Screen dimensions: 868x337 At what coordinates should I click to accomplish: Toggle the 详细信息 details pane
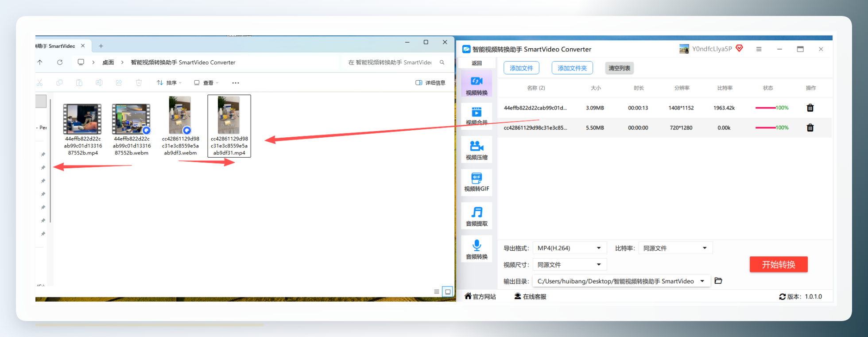(x=430, y=83)
